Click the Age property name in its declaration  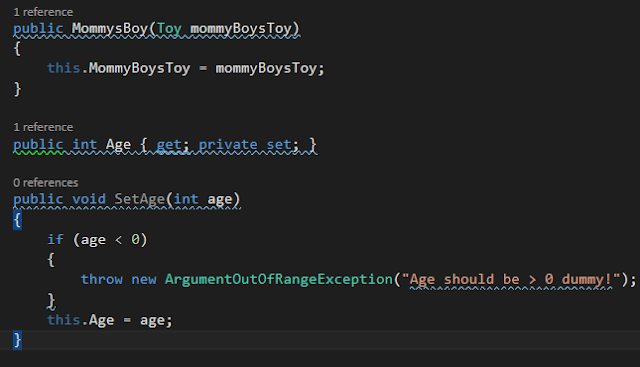point(118,145)
